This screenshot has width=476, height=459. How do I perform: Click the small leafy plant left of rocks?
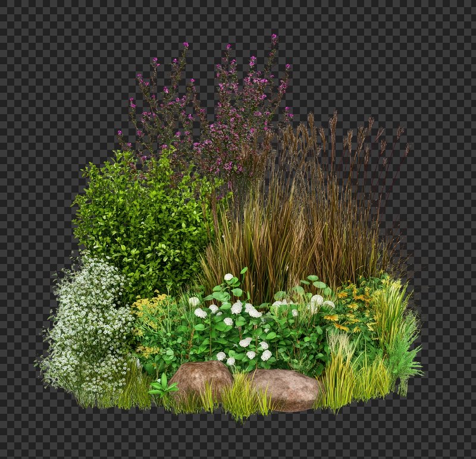(x=162, y=386)
